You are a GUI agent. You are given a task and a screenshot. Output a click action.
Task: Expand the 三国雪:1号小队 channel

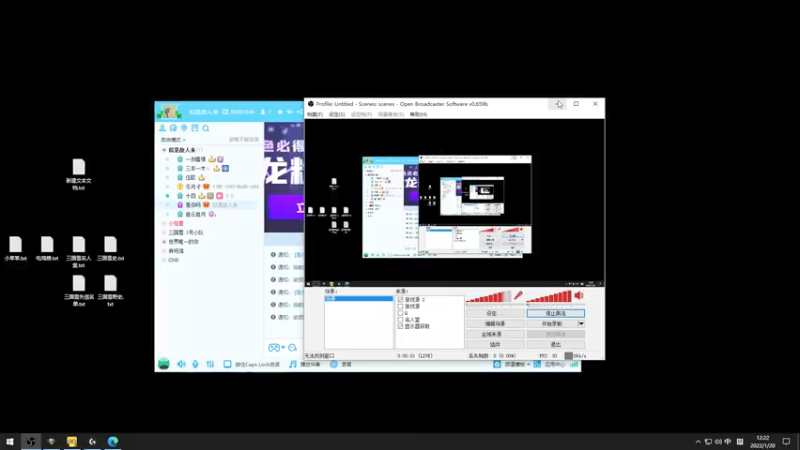click(x=164, y=233)
